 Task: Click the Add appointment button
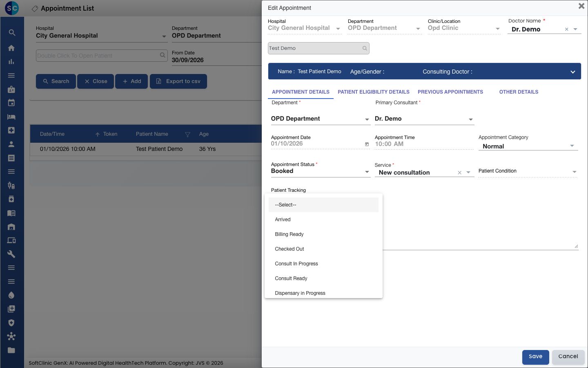131,81
